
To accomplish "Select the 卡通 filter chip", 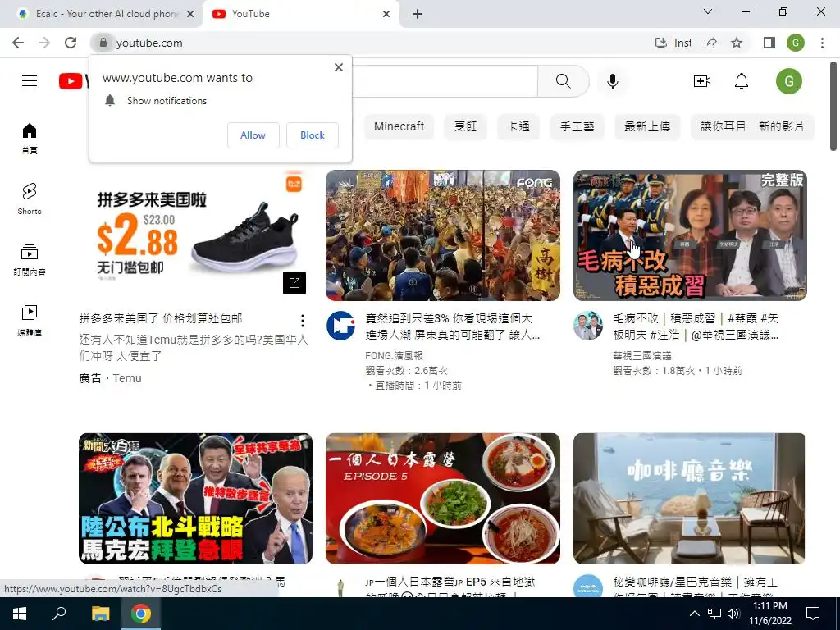I will coord(518,126).
